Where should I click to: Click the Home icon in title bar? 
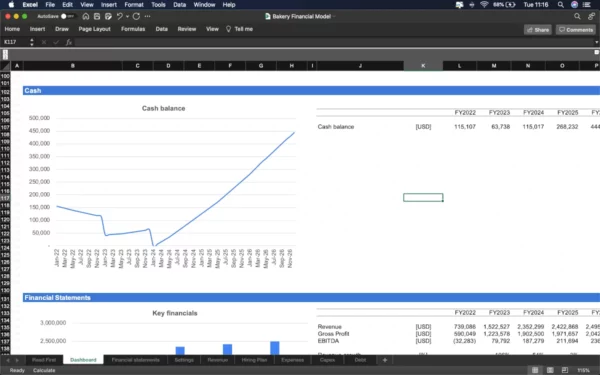[x=86, y=16]
